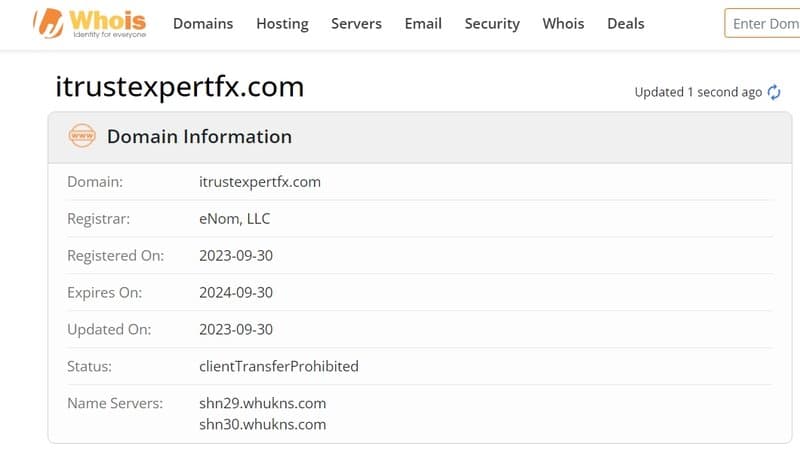Screen dimensions: 800x455
Task: Click the Updated 1 second ago text
Action: tap(698, 92)
